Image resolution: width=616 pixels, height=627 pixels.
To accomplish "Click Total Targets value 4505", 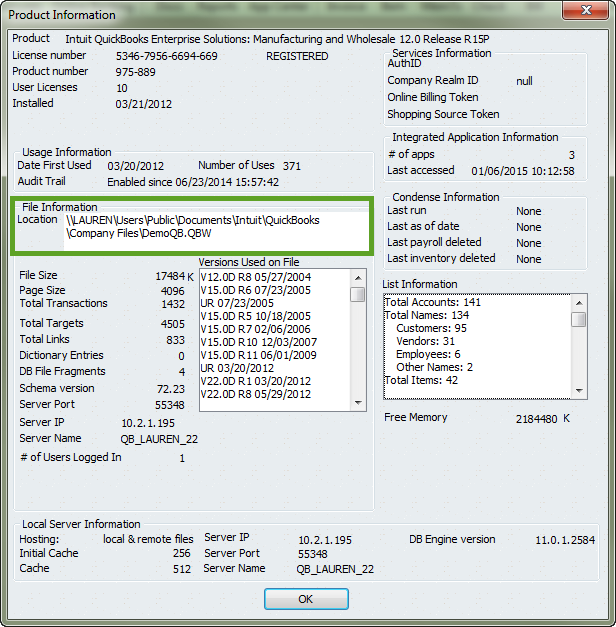I will [x=173, y=324].
